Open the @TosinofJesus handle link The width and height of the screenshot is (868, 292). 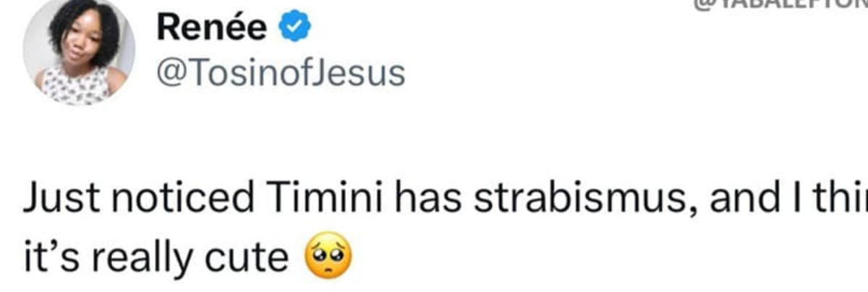coord(281,72)
